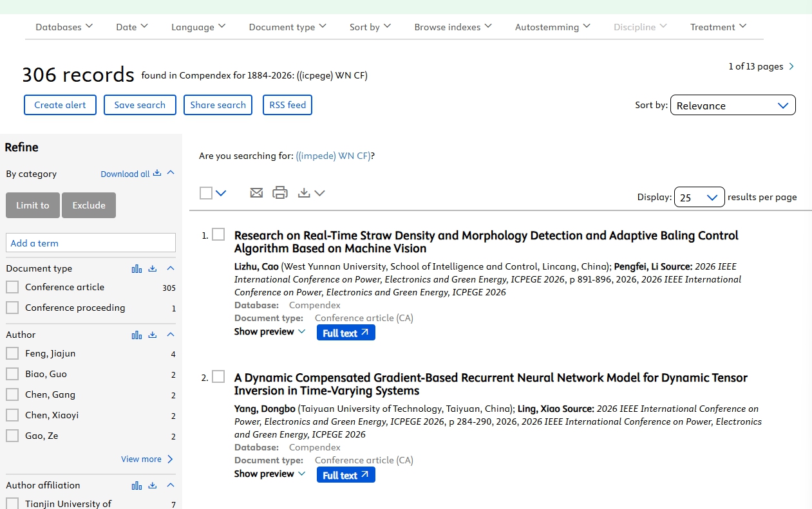Screen dimensions: 812x509
Task: Open the Date filter menu
Action: click(132, 26)
